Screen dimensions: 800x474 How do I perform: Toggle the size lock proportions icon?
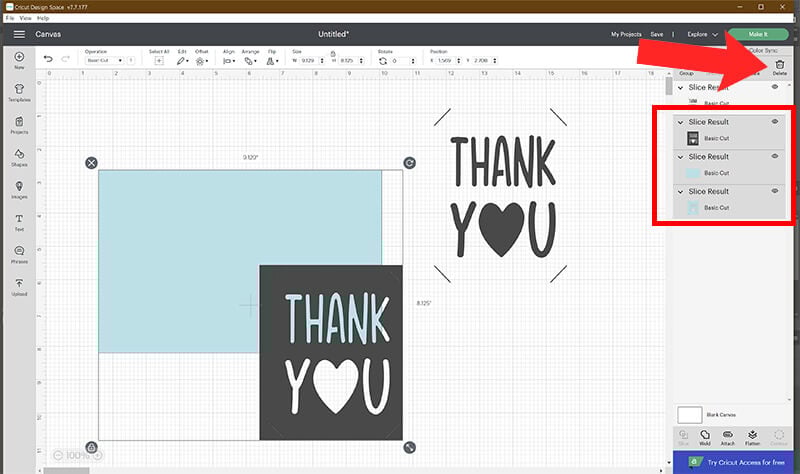click(333, 54)
